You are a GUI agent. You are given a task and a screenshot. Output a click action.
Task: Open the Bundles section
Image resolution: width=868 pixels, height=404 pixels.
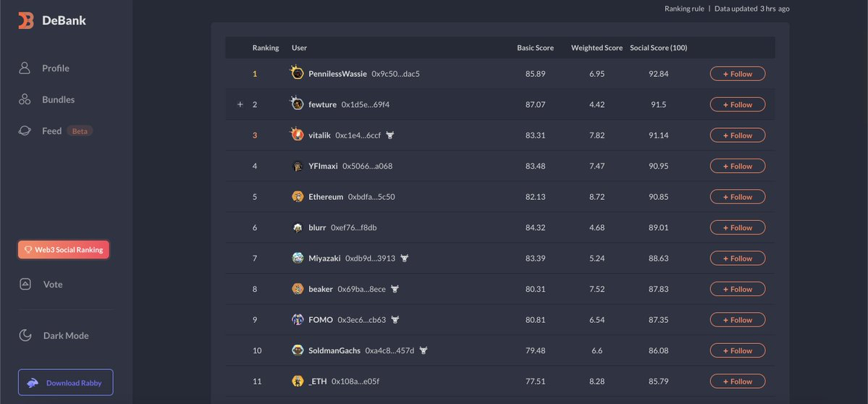tap(58, 100)
